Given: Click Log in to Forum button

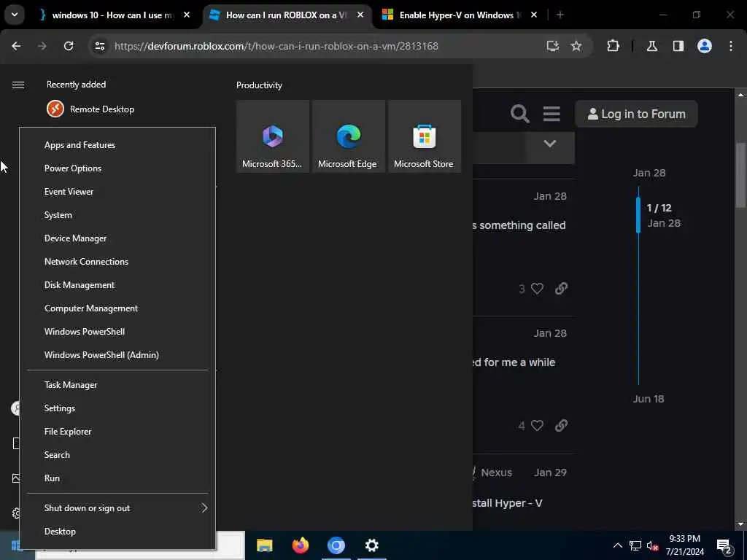Looking at the screenshot, I should click(x=636, y=114).
